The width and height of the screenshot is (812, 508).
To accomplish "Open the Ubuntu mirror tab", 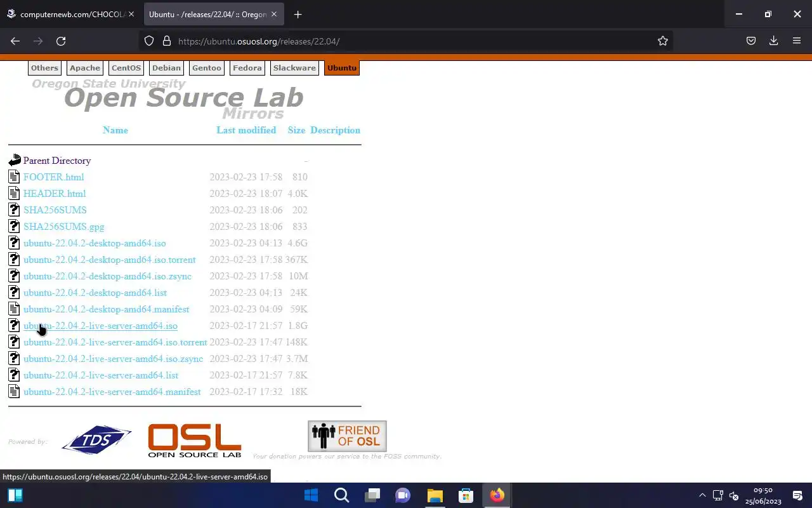I will tap(342, 68).
